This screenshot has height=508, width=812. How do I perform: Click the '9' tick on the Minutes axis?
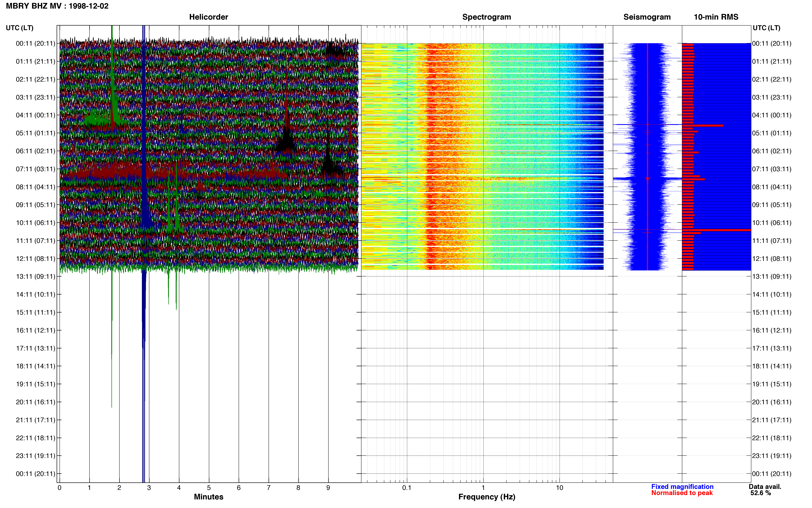click(x=328, y=488)
